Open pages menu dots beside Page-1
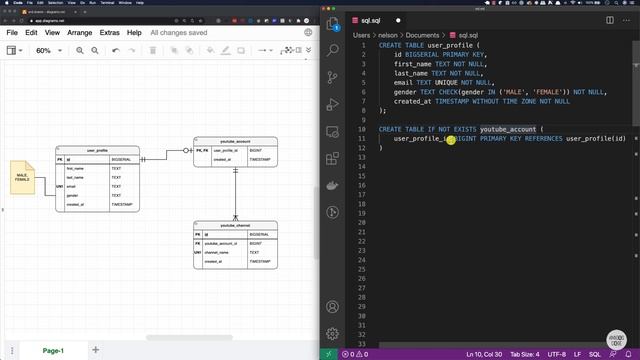The height and width of the screenshot is (360, 640). tap(12, 351)
